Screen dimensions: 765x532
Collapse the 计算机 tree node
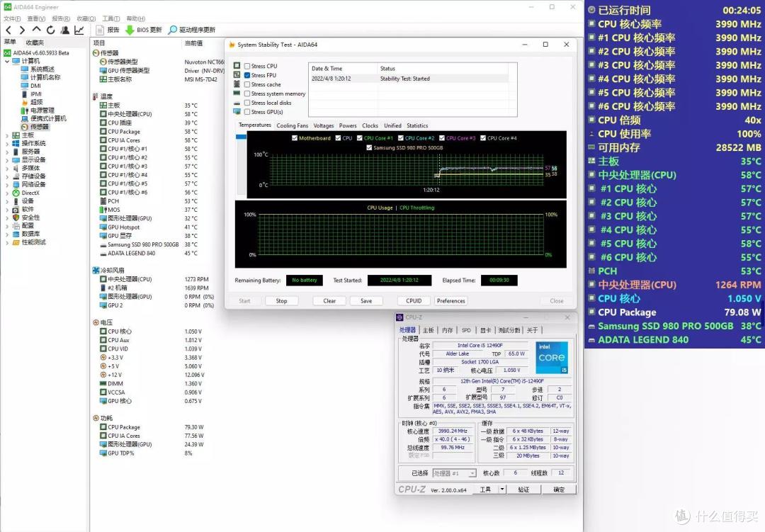tap(7, 62)
